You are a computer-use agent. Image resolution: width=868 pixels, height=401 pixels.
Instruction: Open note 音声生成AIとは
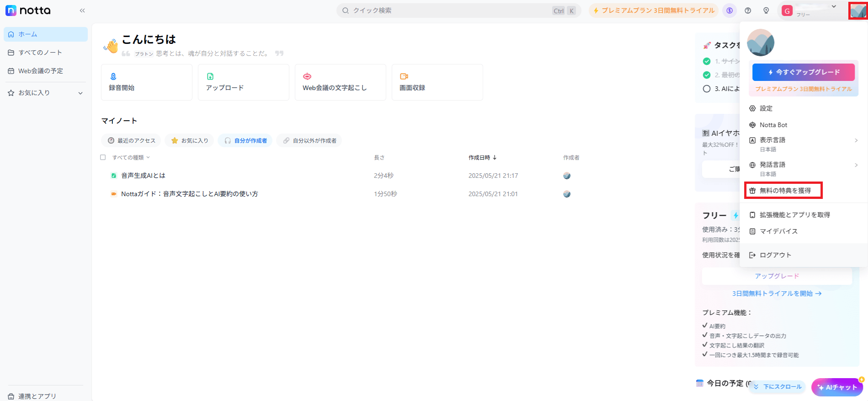tap(143, 176)
